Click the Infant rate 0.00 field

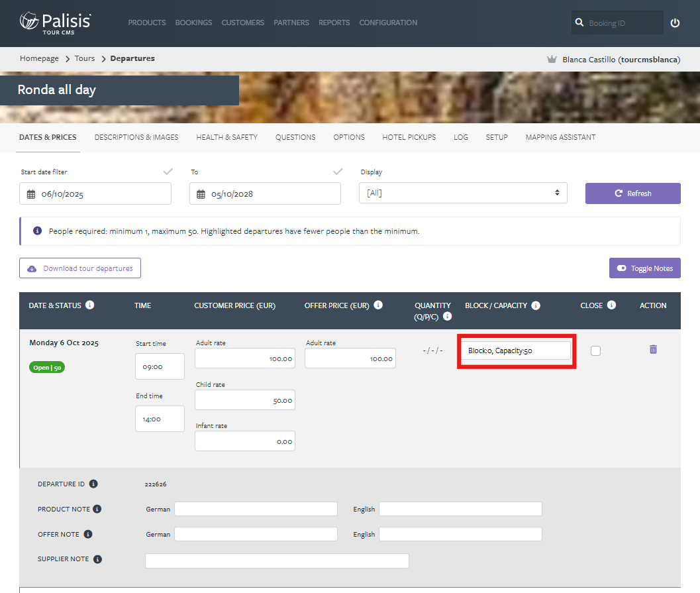pos(244,441)
